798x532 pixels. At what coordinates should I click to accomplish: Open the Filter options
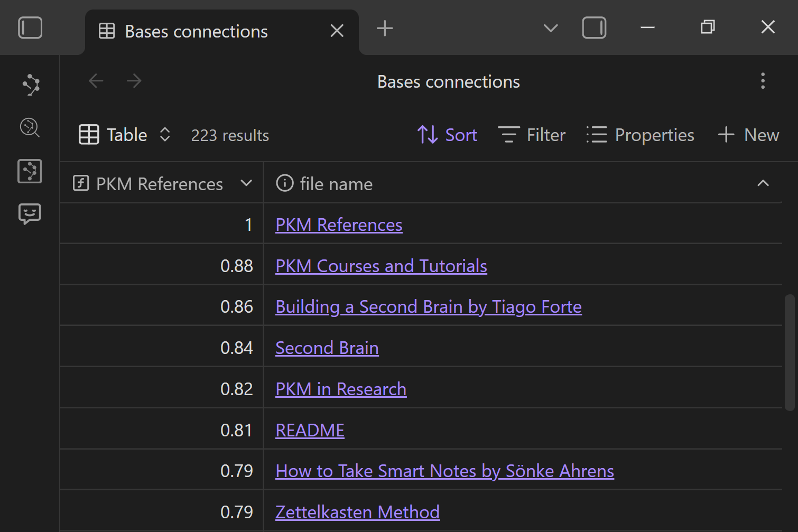[532, 135]
